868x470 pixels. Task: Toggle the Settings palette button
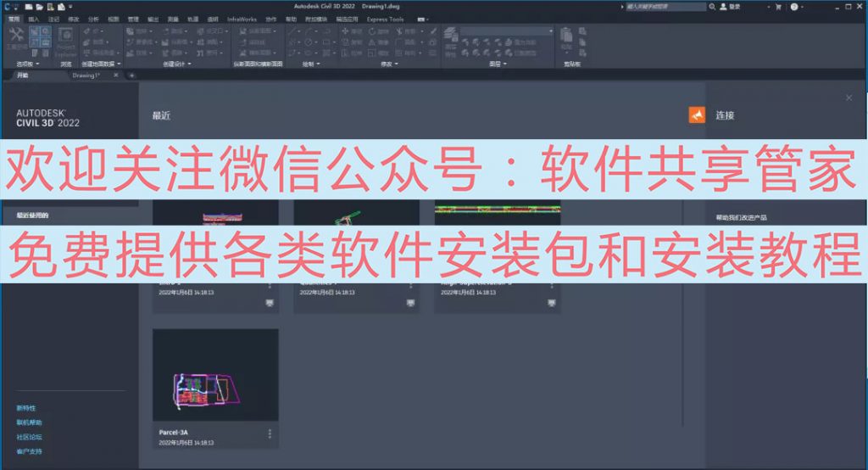tap(46, 31)
